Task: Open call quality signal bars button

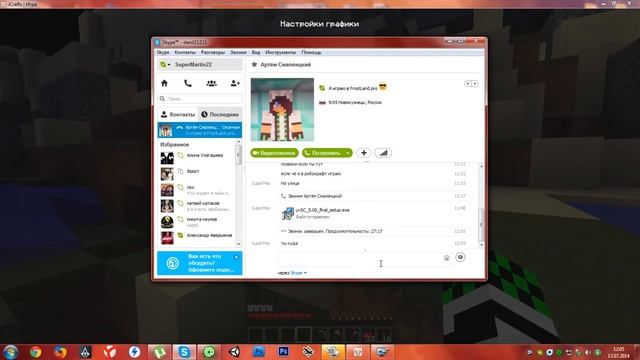Action: [383, 153]
